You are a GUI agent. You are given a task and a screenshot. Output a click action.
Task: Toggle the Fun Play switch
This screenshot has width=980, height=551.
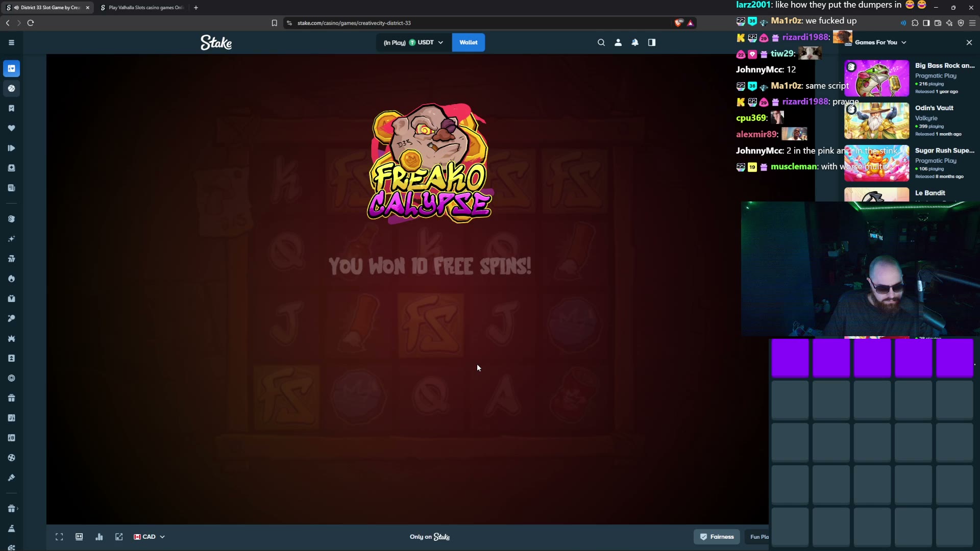click(x=759, y=537)
